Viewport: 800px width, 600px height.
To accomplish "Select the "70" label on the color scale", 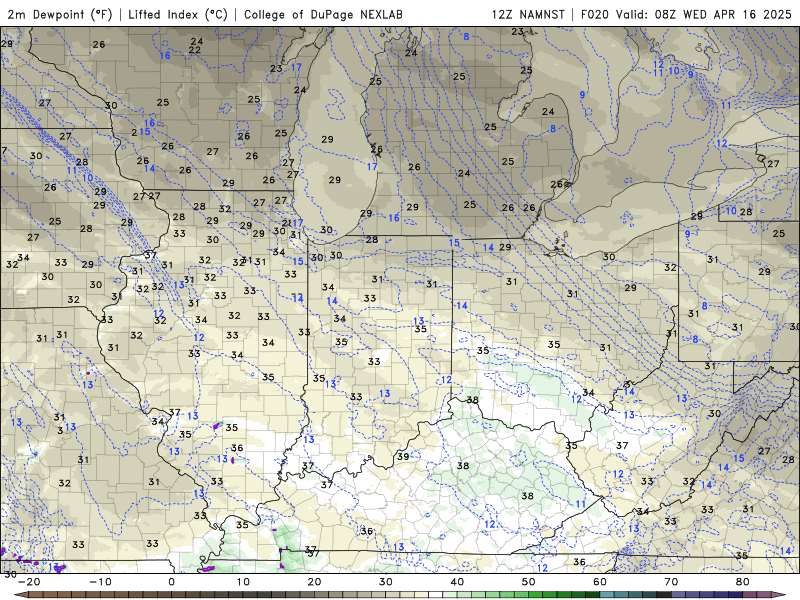I will click(671, 582).
